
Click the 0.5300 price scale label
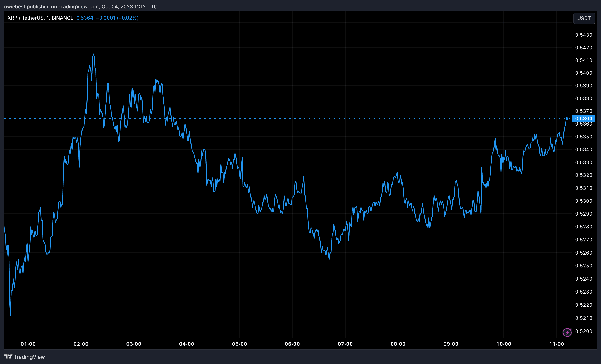click(583, 201)
